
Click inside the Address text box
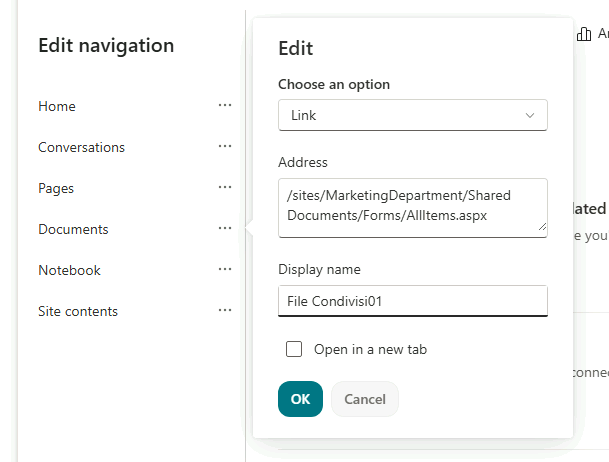pyautogui.click(x=413, y=208)
